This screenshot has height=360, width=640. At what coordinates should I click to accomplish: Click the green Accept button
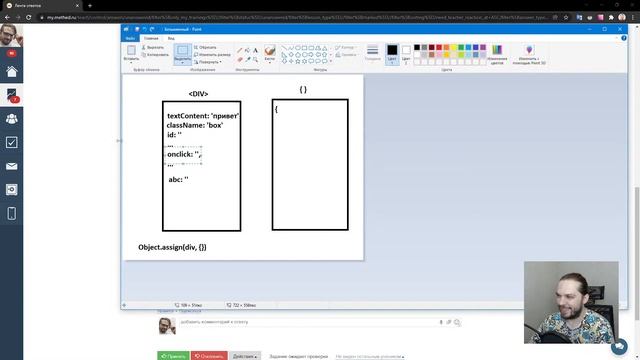click(173, 356)
